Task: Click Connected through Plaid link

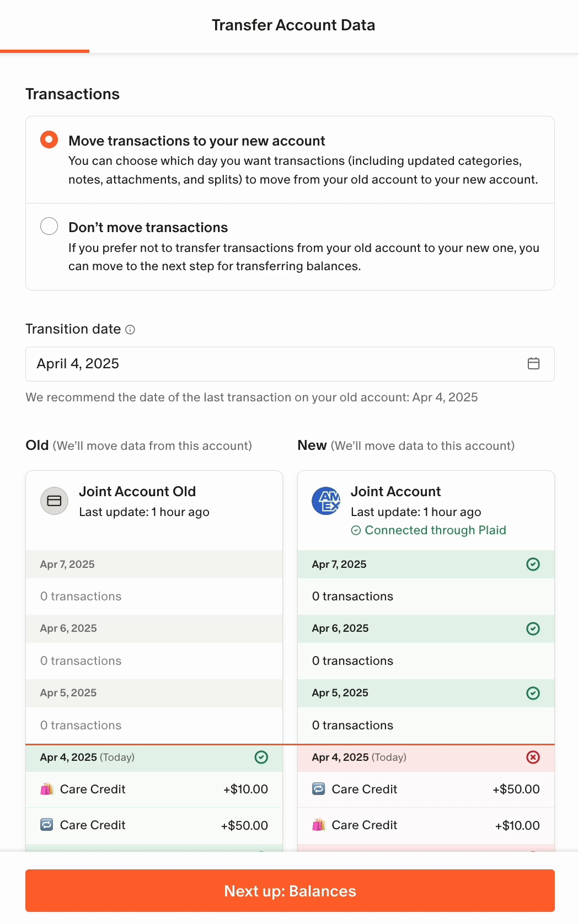Action: coord(435,530)
